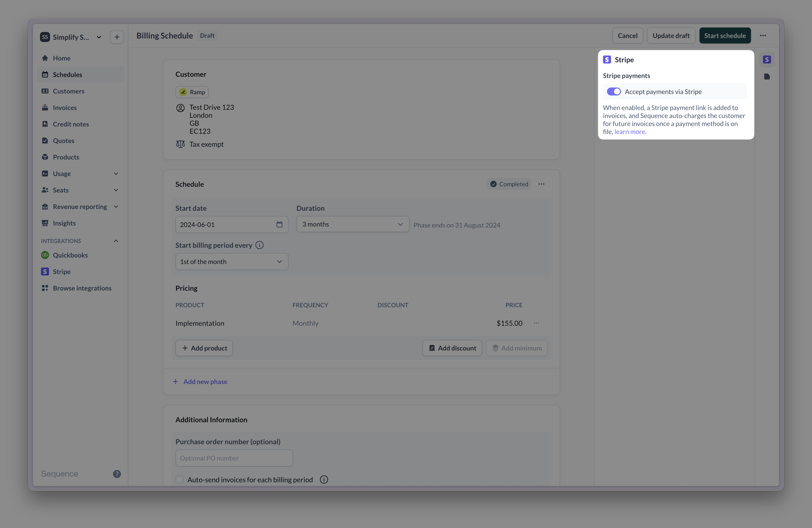Screen dimensions: 812x528
Task: Click the Add minimum button
Action: click(x=516, y=348)
